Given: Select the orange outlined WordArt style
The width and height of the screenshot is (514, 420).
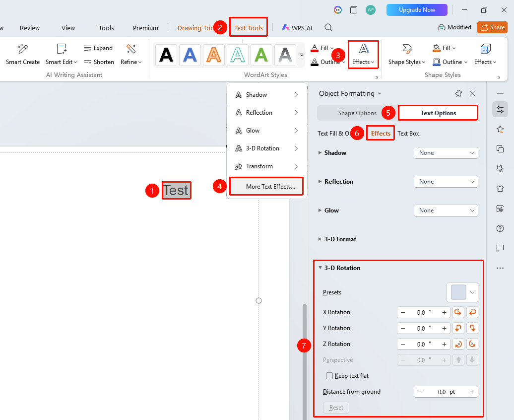Looking at the screenshot, I should click(214, 55).
